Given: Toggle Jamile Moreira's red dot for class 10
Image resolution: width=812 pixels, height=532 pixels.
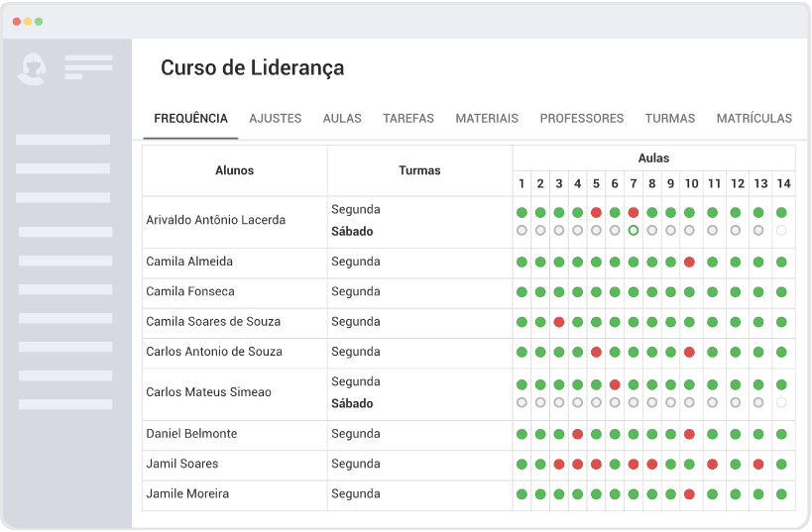Looking at the screenshot, I should pyautogui.click(x=689, y=494).
